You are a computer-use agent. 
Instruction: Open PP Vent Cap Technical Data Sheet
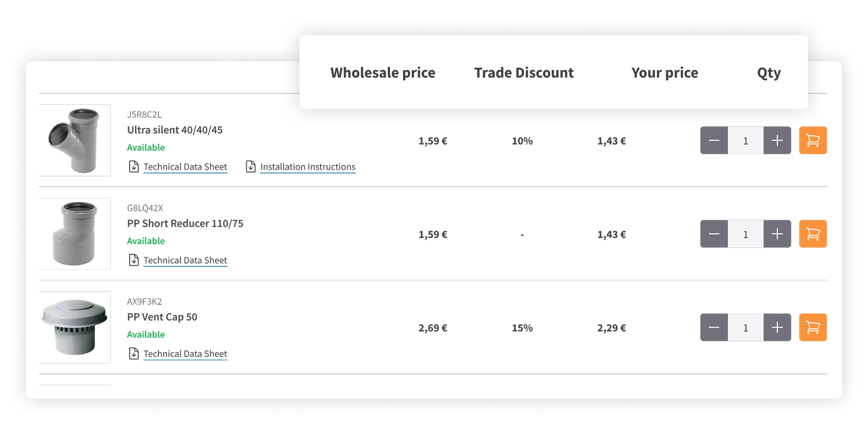point(185,354)
